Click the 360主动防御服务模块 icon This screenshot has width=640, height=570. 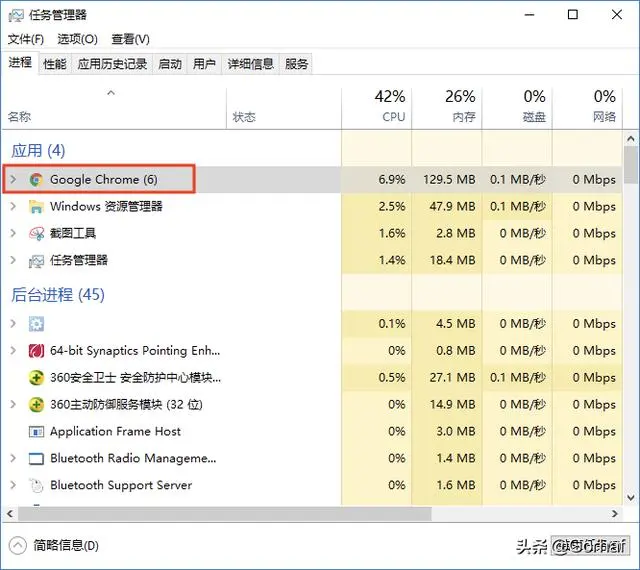pos(36,405)
